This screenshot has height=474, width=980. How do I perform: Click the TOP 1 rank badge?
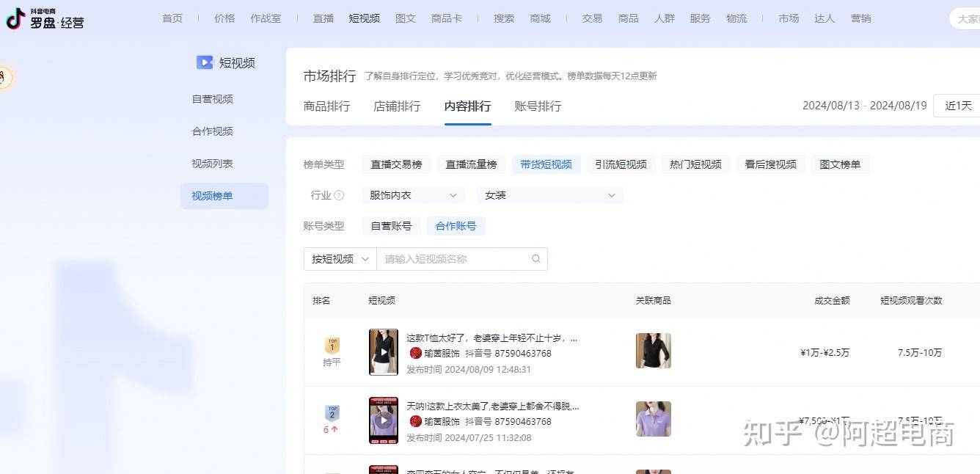point(332,345)
